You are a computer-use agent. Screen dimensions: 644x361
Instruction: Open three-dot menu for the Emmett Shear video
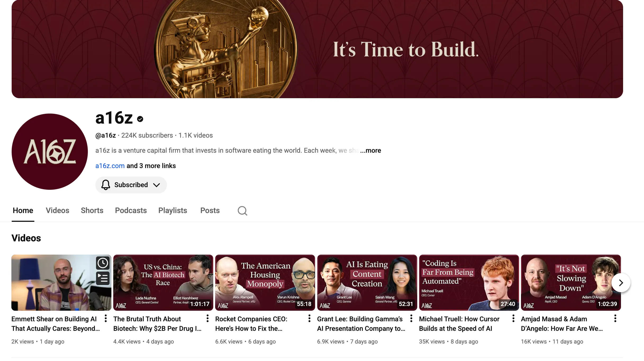click(106, 319)
